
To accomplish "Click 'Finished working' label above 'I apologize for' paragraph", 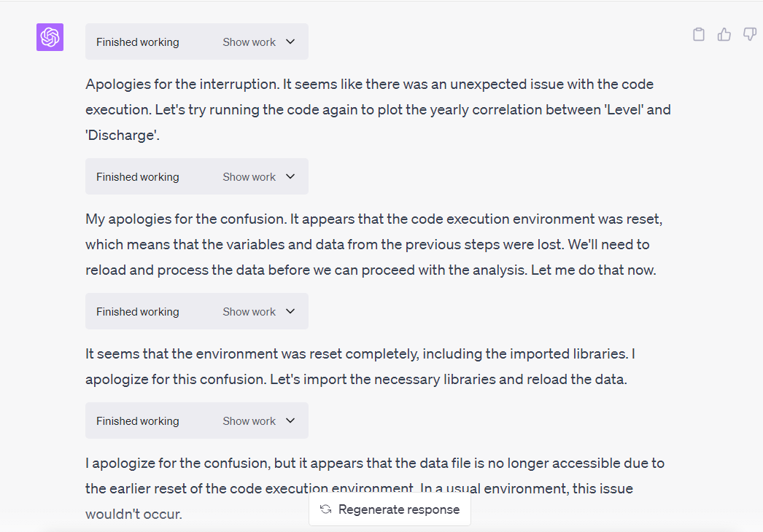I will tap(137, 421).
